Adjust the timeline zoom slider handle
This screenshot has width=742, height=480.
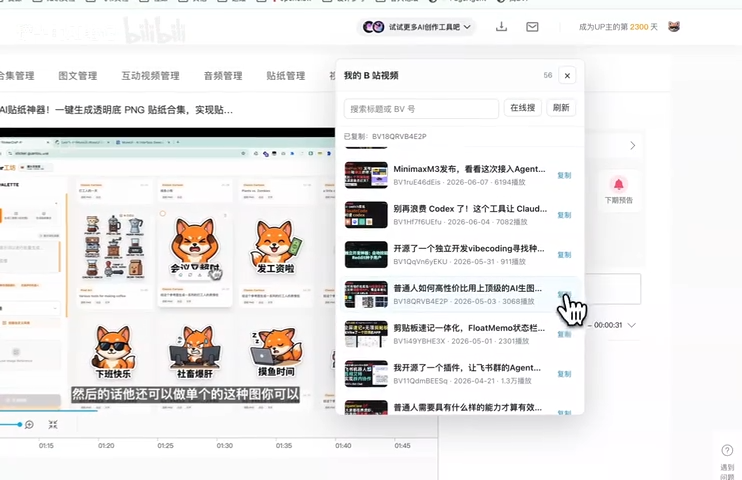[19, 425]
